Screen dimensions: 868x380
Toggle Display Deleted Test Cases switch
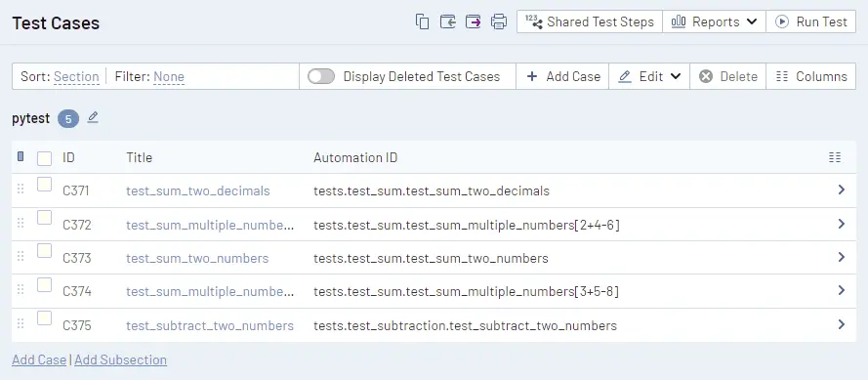tap(321, 76)
